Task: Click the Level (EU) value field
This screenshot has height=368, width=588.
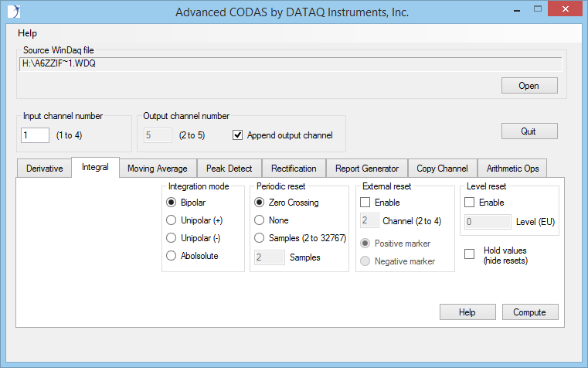Action: coord(488,222)
